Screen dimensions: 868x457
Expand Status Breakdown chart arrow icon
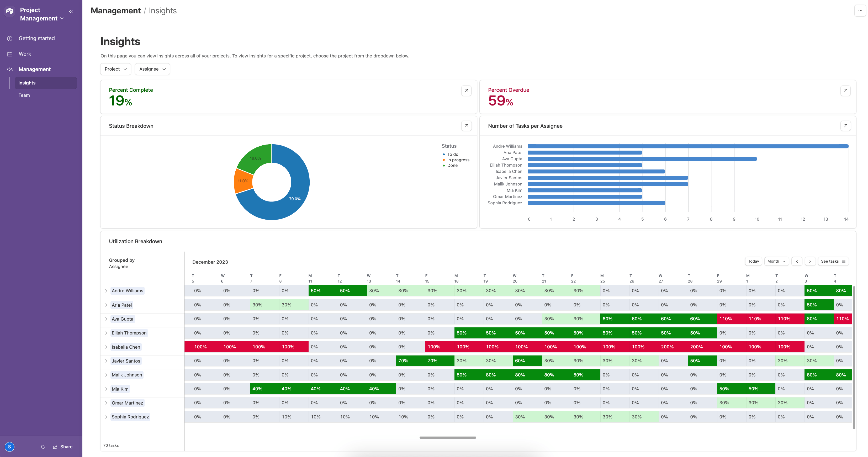pos(466,126)
